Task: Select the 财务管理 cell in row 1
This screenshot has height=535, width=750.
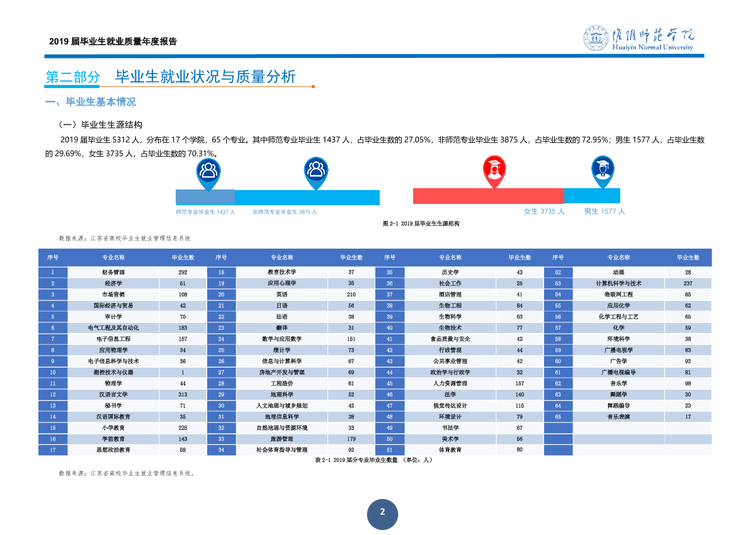Action: pyautogui.click(x=113, y=272)
